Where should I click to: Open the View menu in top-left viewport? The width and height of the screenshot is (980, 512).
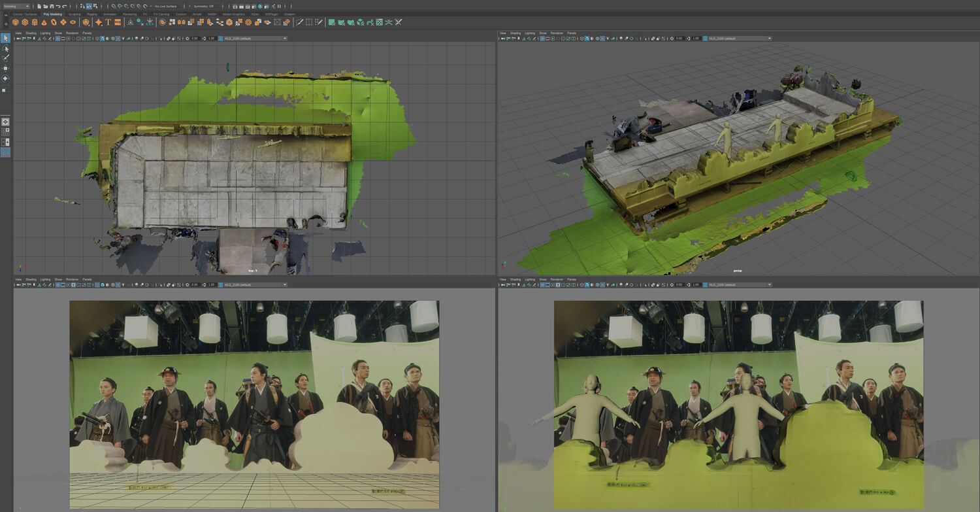18,33
